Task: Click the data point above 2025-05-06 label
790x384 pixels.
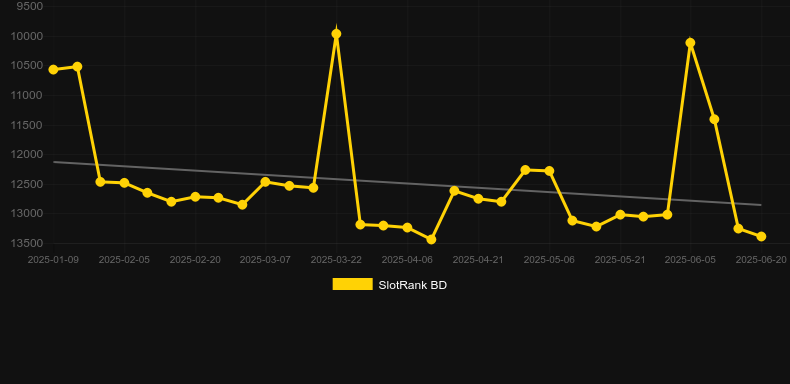Action: click(549, 171)
